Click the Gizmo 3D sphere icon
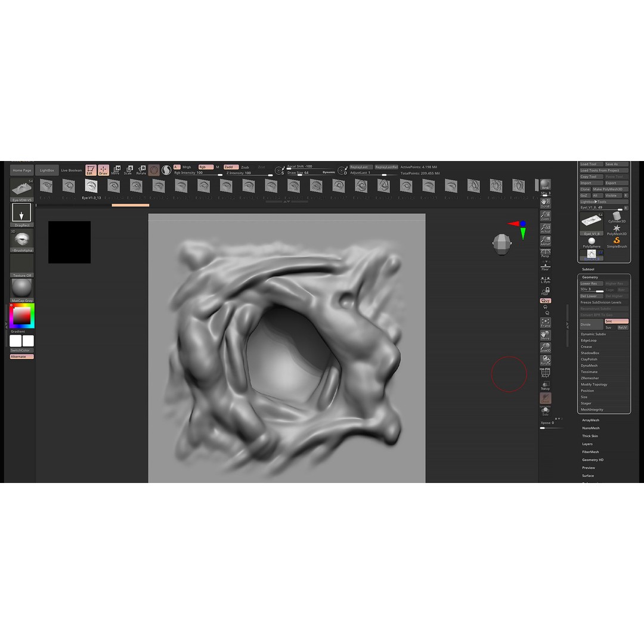Viewport: 644px width, 644px height. (x=154, y=170)
